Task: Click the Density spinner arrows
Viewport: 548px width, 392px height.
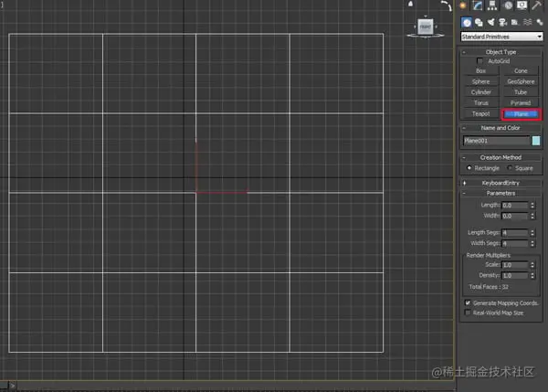Action: tap(532, 276)
